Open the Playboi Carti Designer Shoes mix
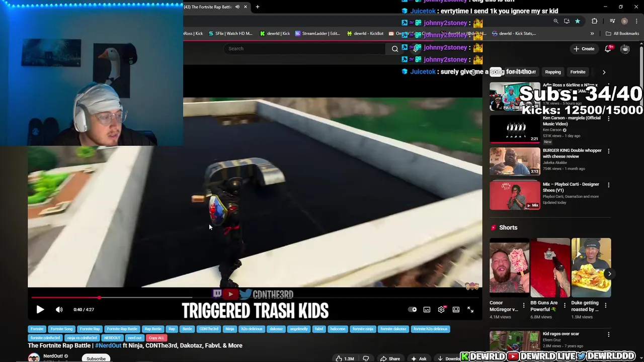 (x=515, y=195)
